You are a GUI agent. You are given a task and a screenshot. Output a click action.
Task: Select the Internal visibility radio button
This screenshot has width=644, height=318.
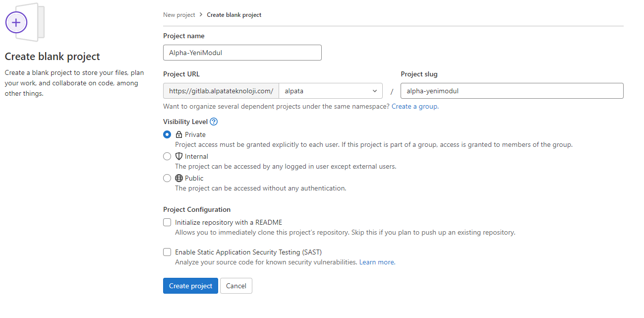coord(167,156)
